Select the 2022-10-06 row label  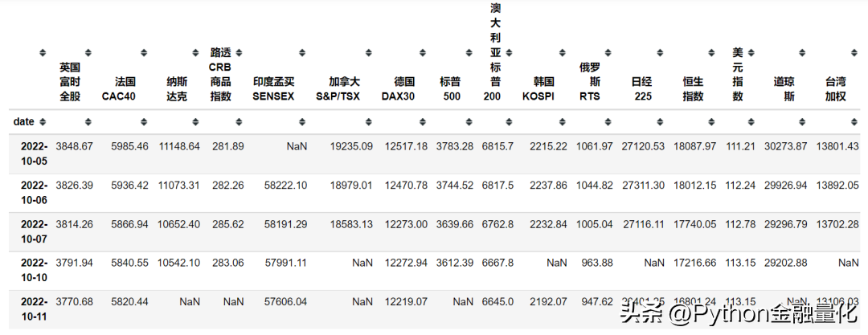coord(35,194)
